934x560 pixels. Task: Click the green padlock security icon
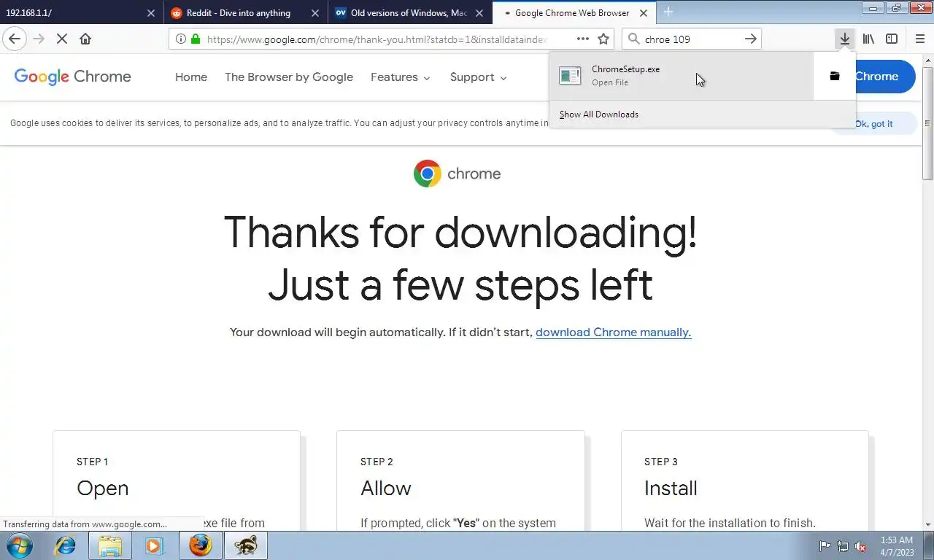[x=195, y=39]
